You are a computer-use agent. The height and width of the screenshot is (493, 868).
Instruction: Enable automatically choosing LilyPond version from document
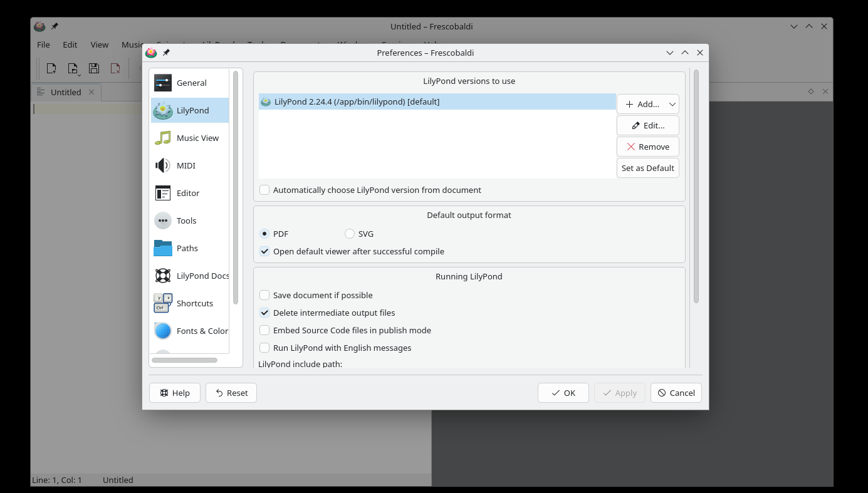[264, 190]
